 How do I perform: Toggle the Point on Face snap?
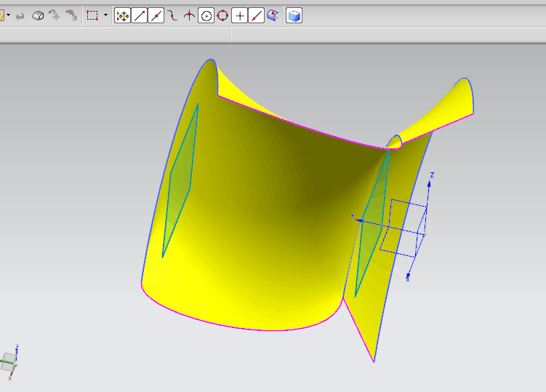click(x=273, y=16)
